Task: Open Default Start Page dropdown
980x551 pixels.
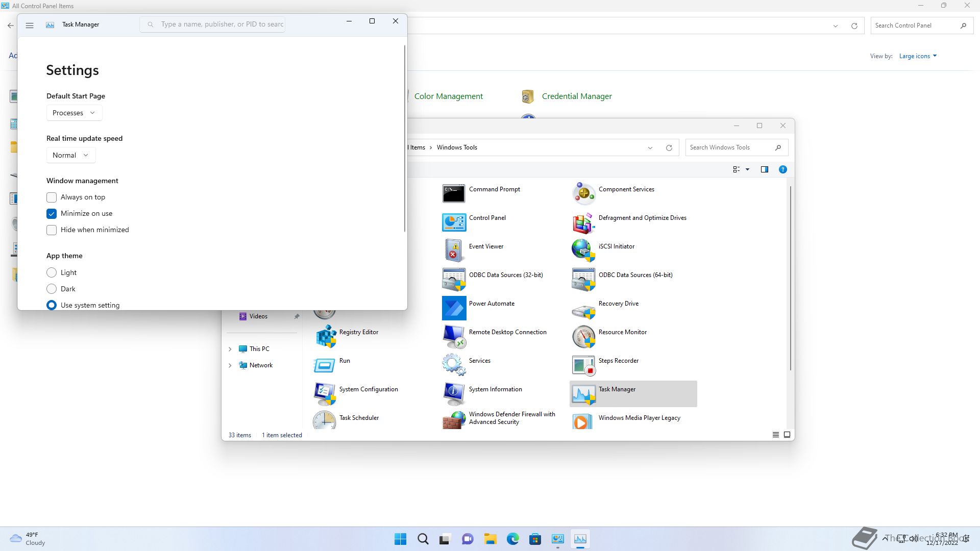Action: coord(74,113)
